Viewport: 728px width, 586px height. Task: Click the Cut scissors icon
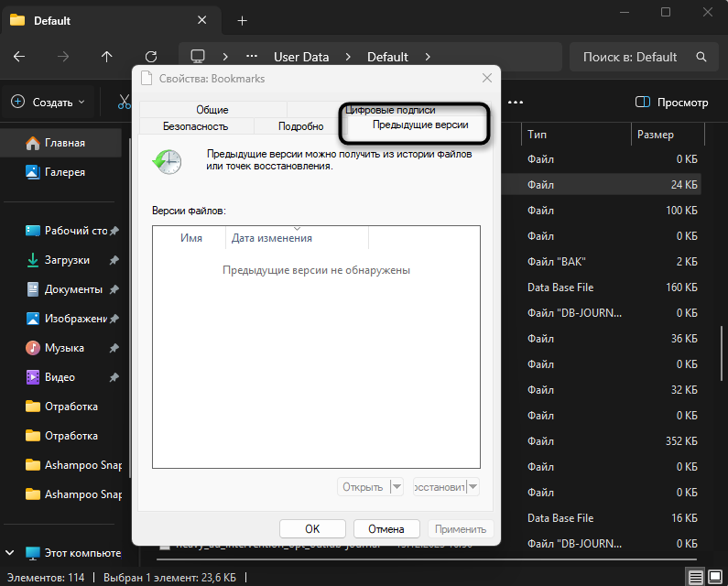click(x=125, y=103)
